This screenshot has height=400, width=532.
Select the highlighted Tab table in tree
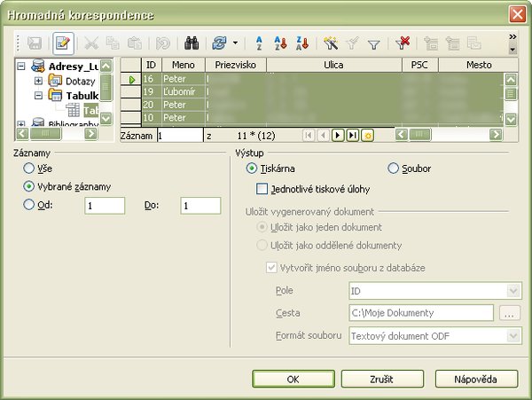(x=91, y=110)
